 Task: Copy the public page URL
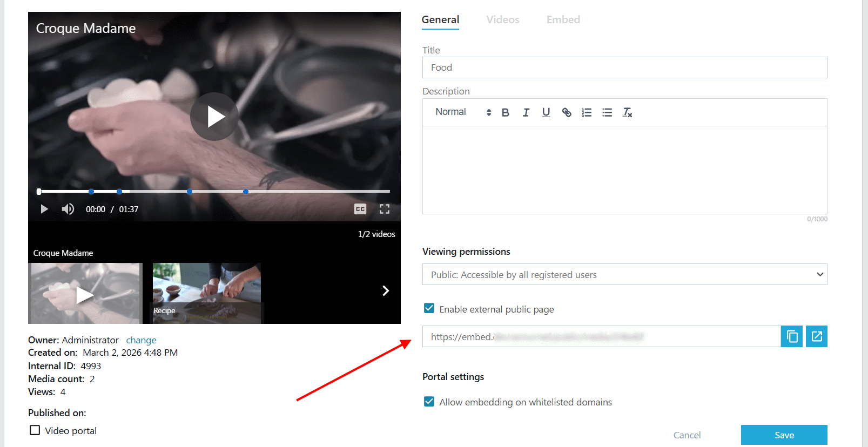[x=792, y=336]
